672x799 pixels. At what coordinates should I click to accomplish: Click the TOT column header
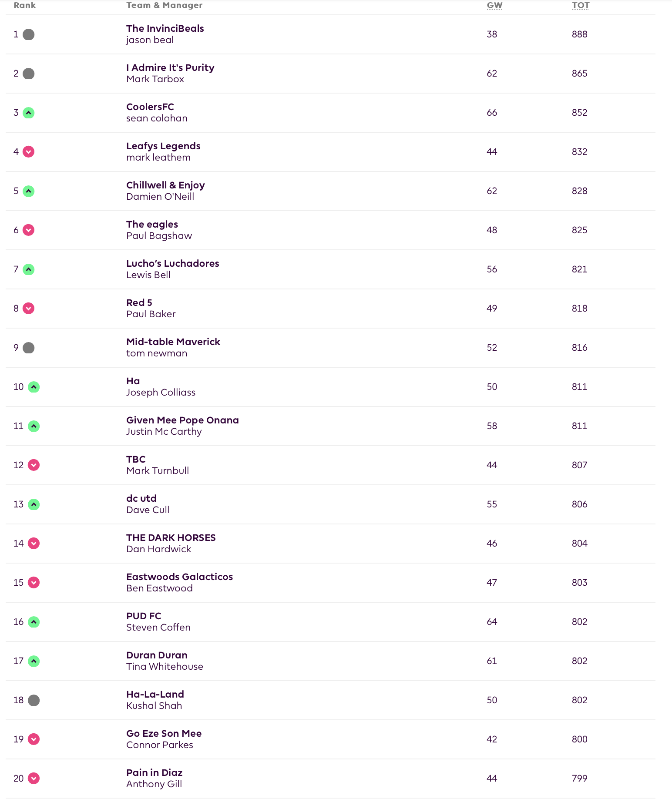(581, 5)
